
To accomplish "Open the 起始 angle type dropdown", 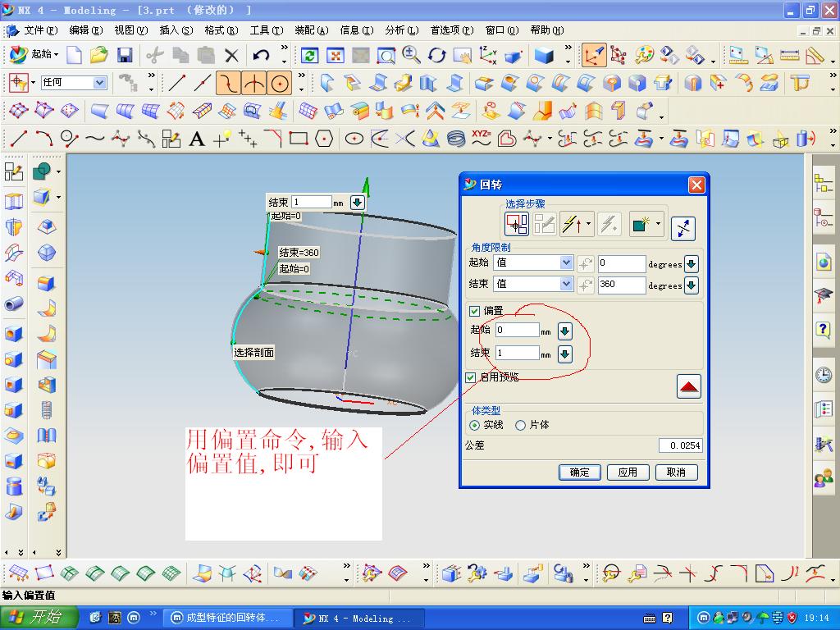I will pos(566,262).
